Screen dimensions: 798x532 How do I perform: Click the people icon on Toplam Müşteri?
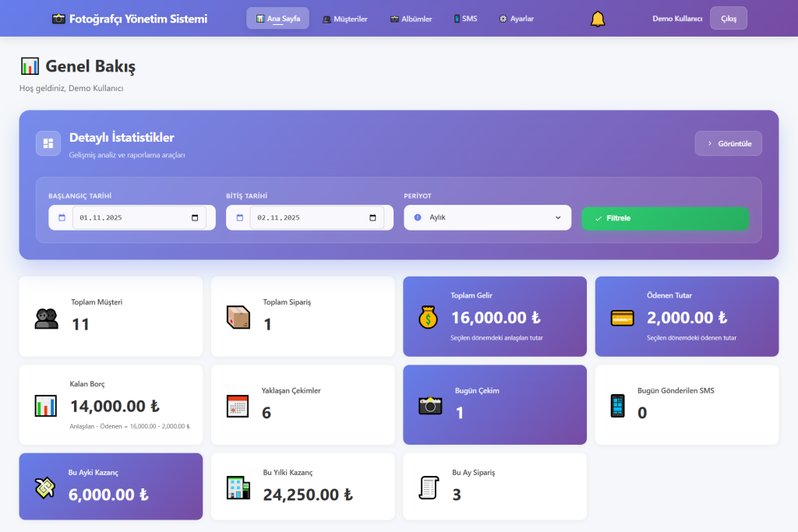click(46, 317)
